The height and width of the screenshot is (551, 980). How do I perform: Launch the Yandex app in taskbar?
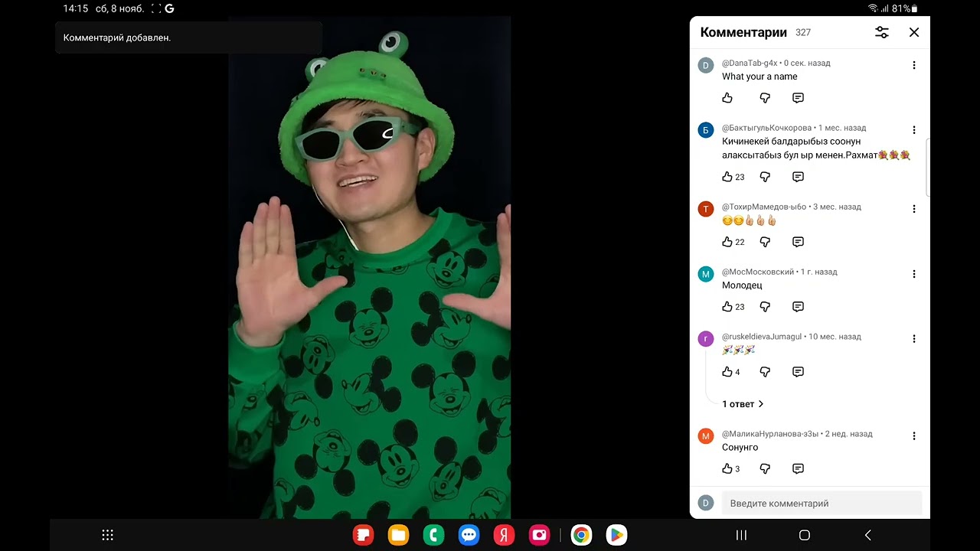504,536
